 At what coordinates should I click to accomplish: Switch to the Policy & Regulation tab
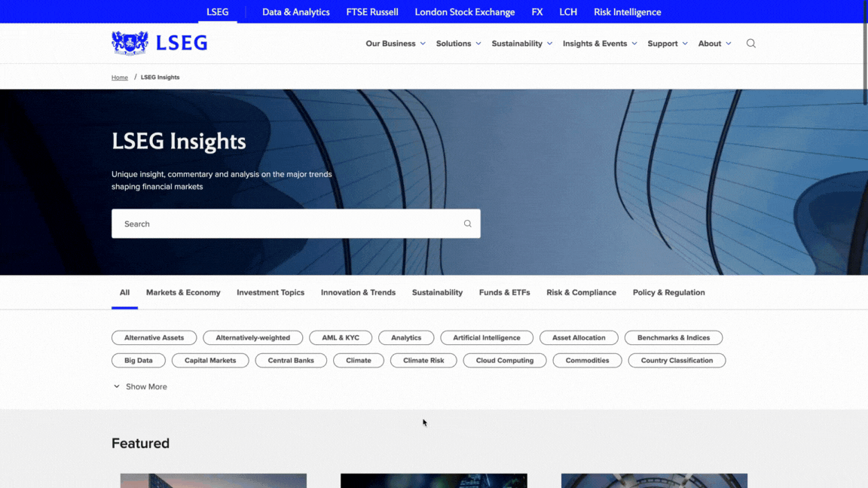coord(669,292)
